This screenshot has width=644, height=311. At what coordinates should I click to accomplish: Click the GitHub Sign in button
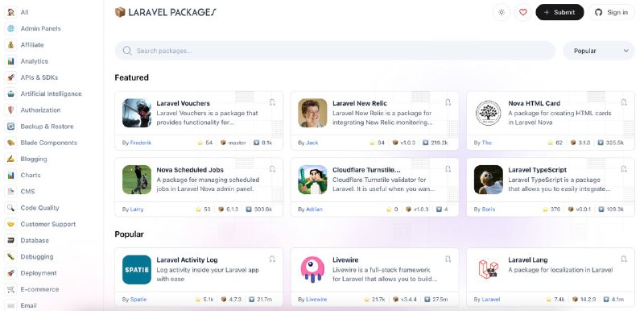pos(611,12)
